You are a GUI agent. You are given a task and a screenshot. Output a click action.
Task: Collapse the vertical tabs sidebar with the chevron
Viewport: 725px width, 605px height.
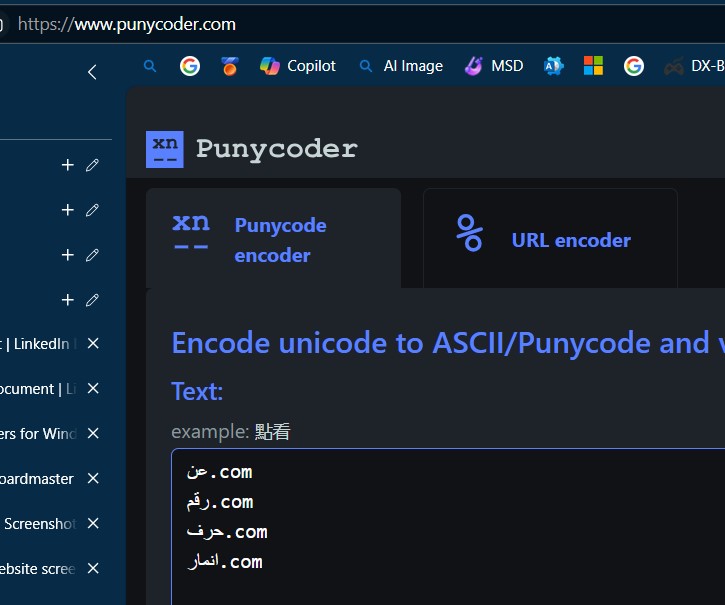(x=92, y=72)
